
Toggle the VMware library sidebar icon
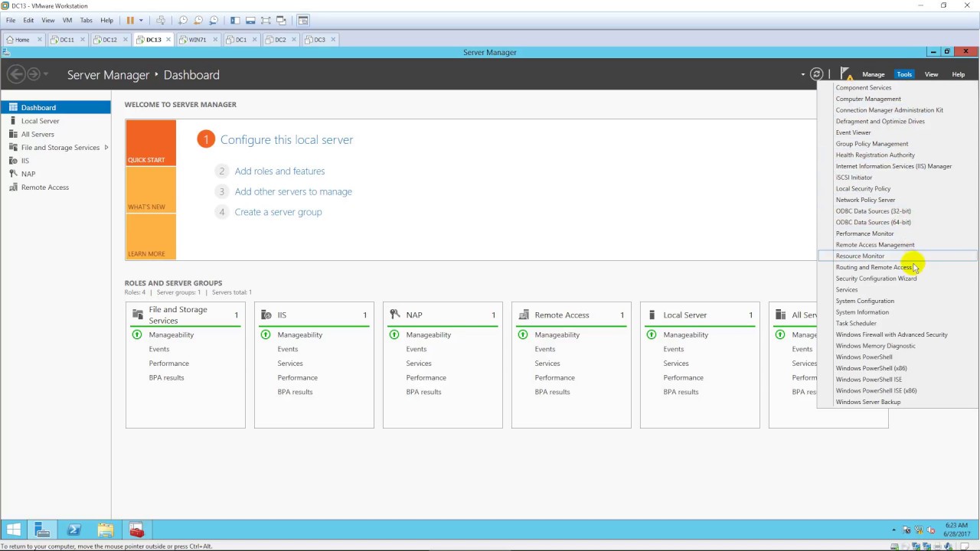point(235,20)
